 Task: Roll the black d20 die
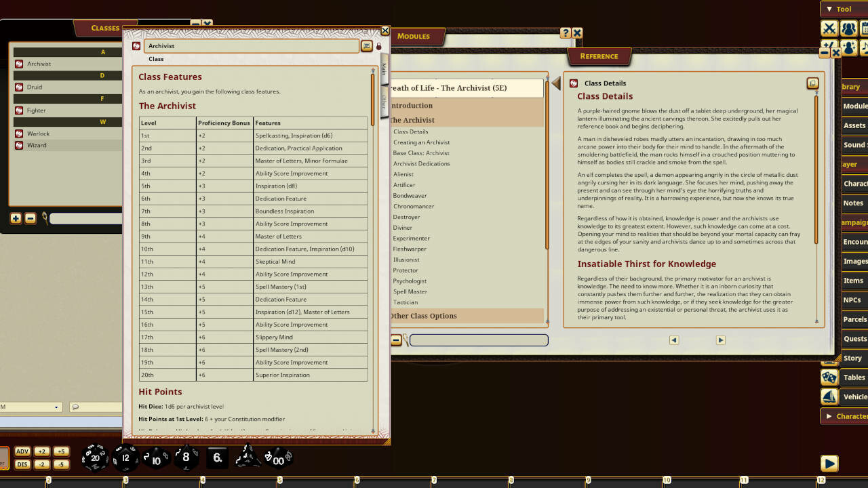click(x=95, y=457)
